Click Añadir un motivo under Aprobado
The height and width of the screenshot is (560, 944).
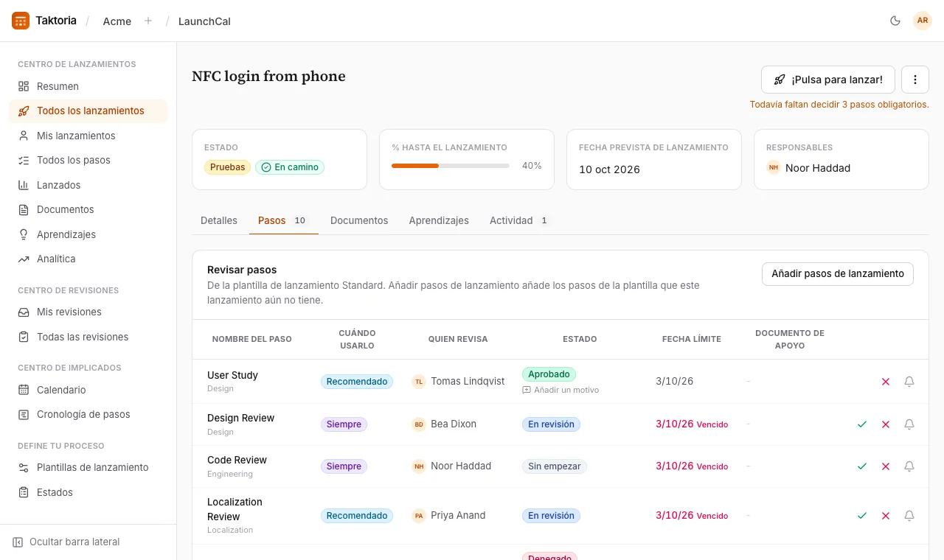click(560, 390)
